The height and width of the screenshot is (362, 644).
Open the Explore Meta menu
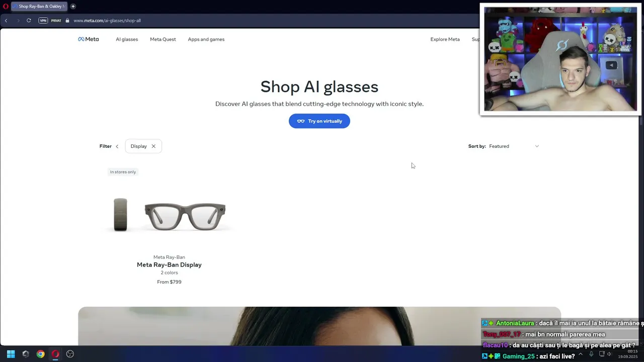(445, 39)
